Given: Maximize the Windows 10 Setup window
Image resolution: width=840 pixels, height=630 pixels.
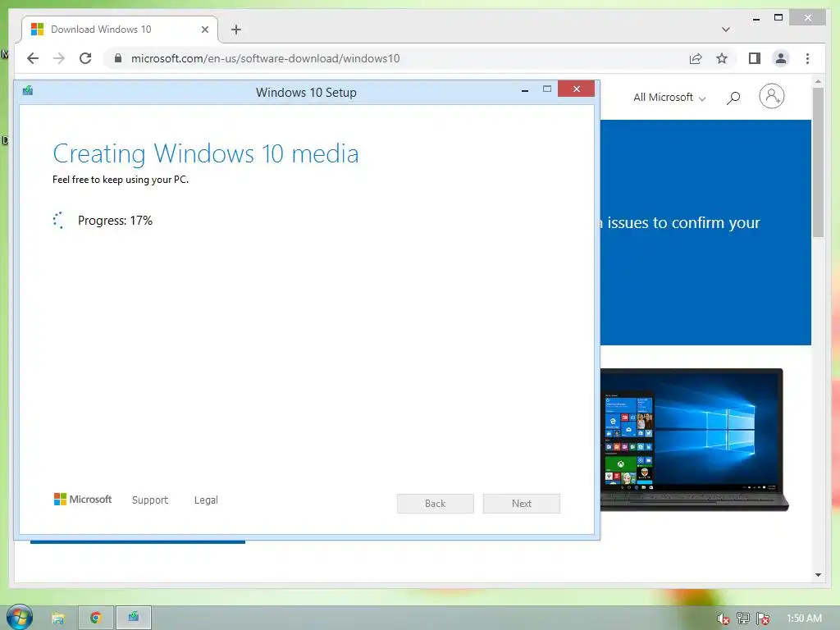Looking at the screenshot, I should tap(547, 89).
